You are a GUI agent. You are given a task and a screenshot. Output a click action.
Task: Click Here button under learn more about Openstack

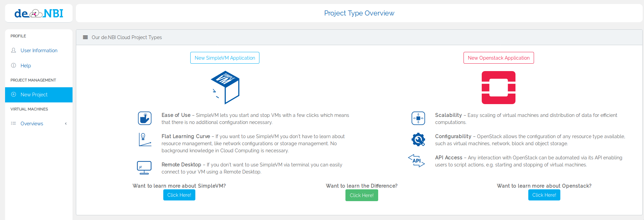click(x=544, y=195)
